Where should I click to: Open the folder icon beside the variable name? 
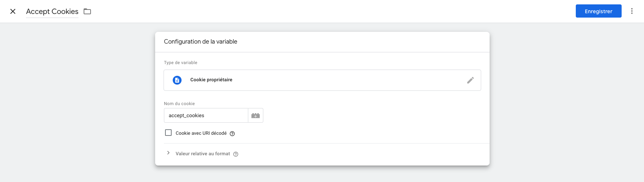click(x=87, y=11)
